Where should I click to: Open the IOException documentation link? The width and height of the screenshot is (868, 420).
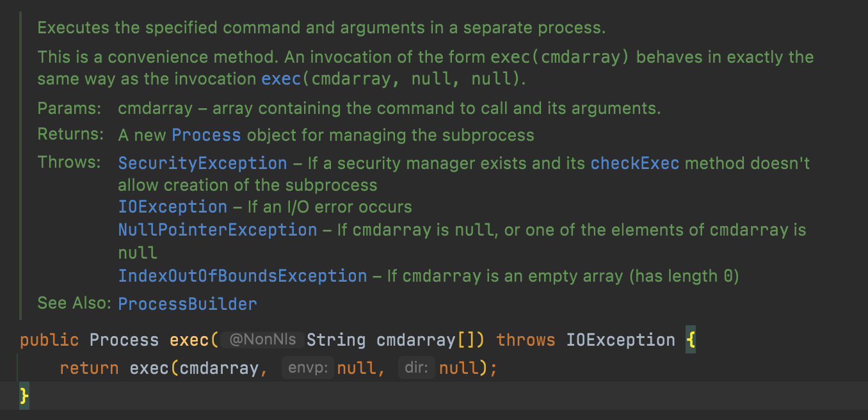(172, 206)
